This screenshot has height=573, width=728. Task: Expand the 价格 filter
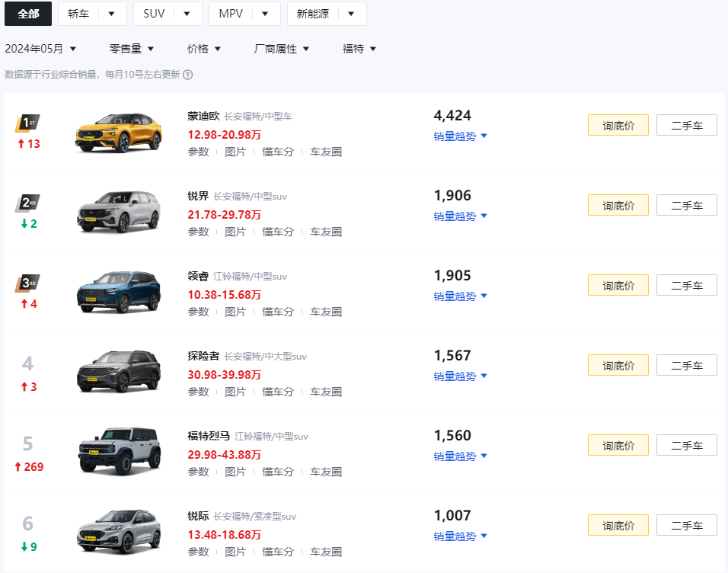[x=204, y=49]
